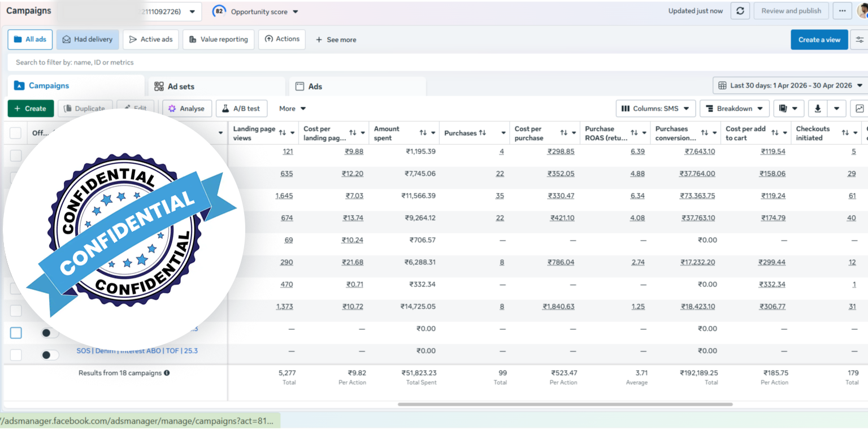Open the three-dot more options menu

coord(842,11)
